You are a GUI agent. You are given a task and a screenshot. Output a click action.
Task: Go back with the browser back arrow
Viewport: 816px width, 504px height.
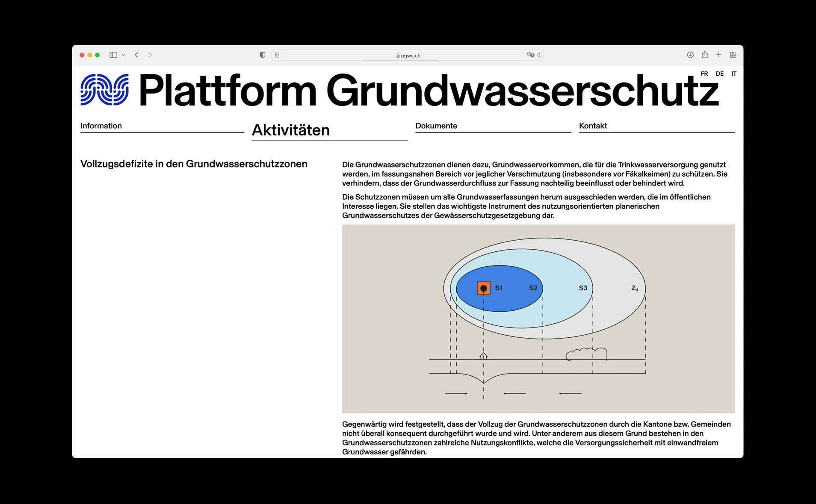coord(136,55)
